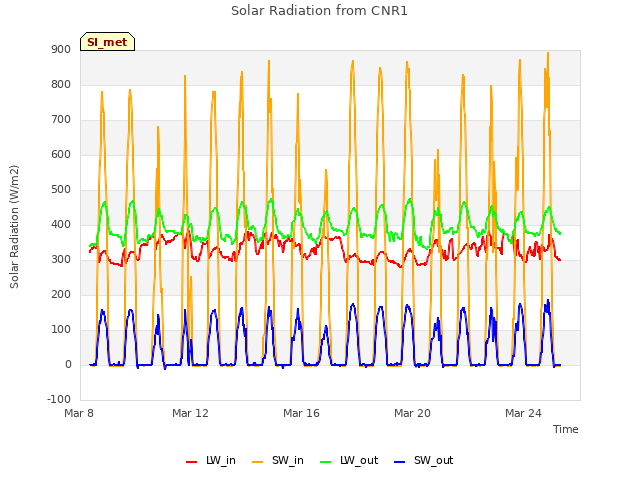Click the Solar Radiation (W/m2) axis title
This screenshot has height=480, width=640.
point(14,227)
